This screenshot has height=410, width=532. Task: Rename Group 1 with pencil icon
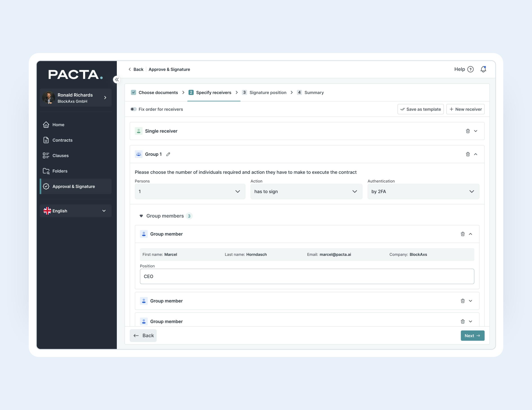pyautogui.click(x=168, y=154)
